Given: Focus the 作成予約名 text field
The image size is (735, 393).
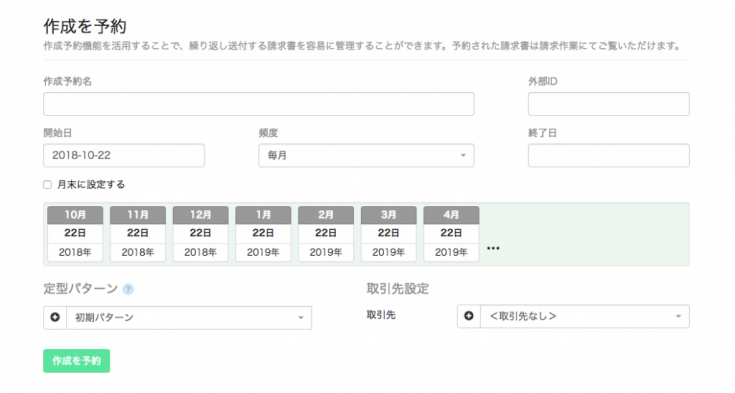Looking at the screenshot, I should 259,104.
